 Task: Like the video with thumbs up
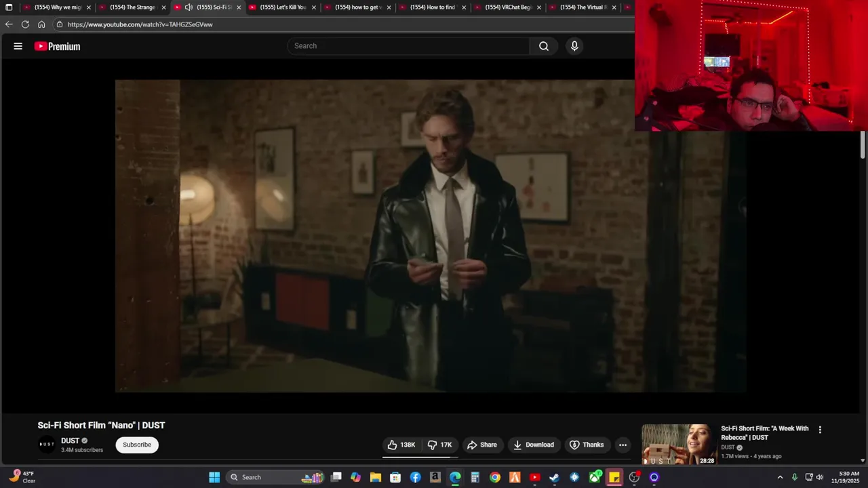tap(401, 445)
